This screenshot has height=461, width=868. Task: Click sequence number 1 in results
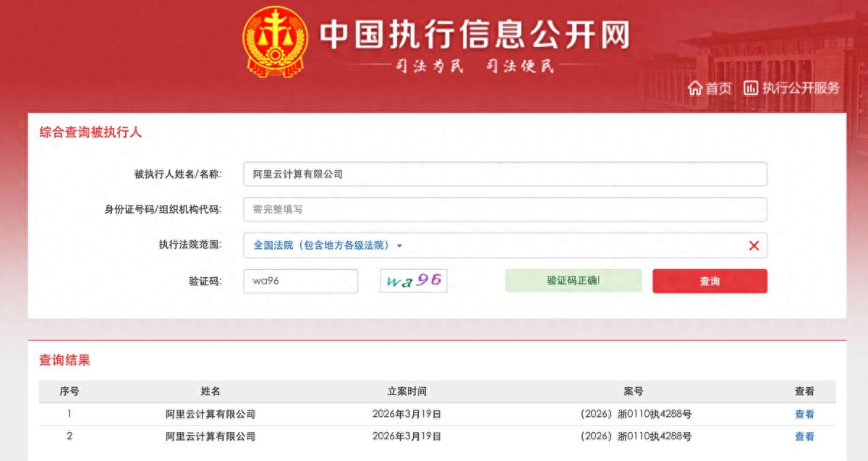tap(69, 415)
